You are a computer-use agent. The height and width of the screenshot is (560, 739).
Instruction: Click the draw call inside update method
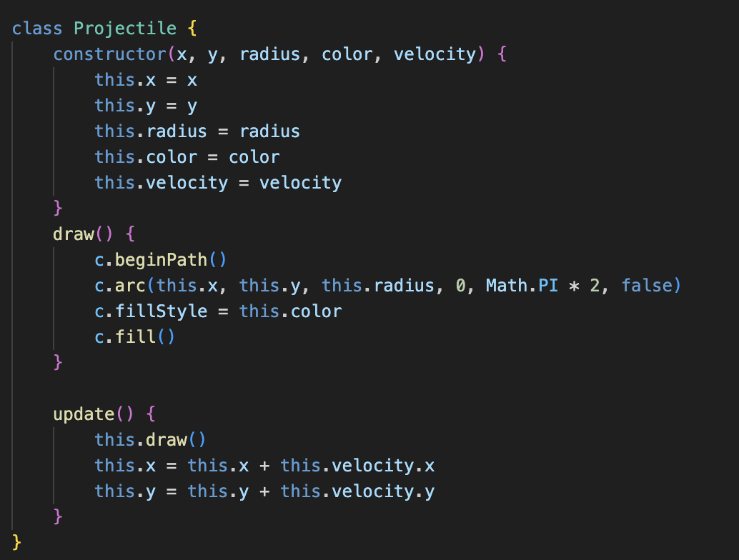click(x=167, y=440)
